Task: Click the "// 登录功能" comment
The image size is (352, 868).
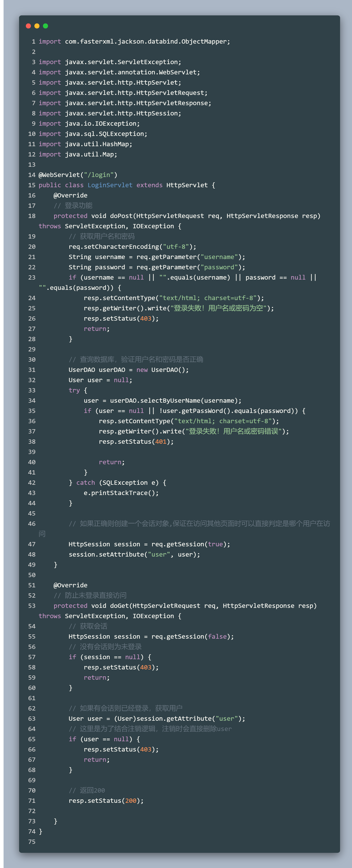Action: tap(73, 206)
